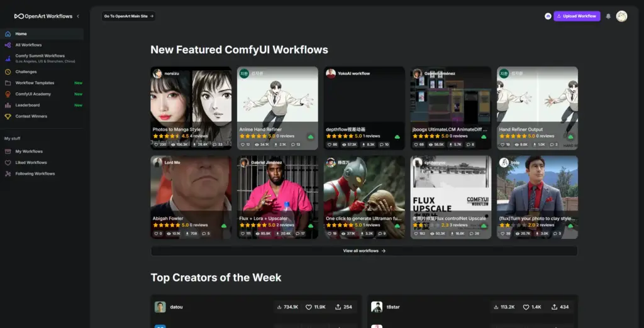Click Flux + Lora + Upscaler title
Screen dimensions: 644x328
264,219
